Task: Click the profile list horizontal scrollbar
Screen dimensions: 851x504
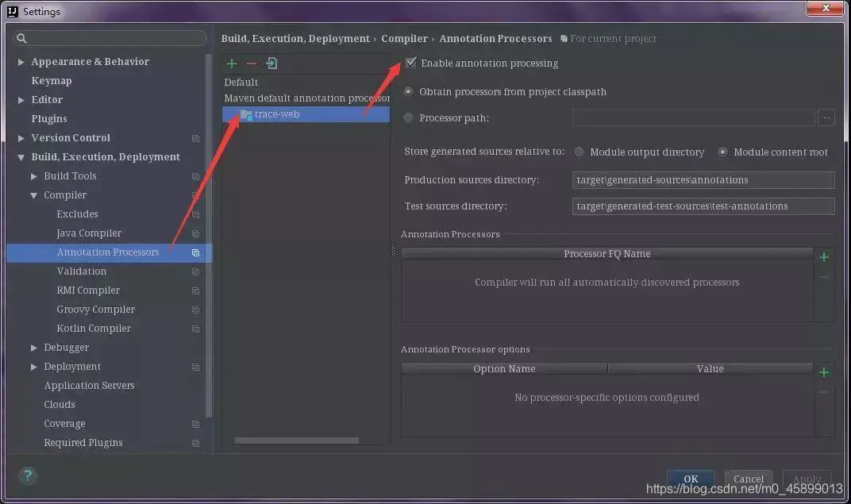Action: [296, 441]
